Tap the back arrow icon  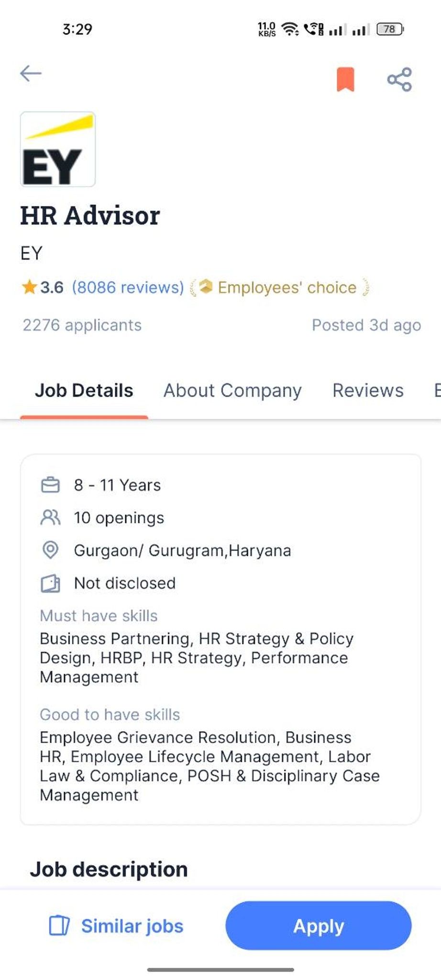[x=31, y=73]
